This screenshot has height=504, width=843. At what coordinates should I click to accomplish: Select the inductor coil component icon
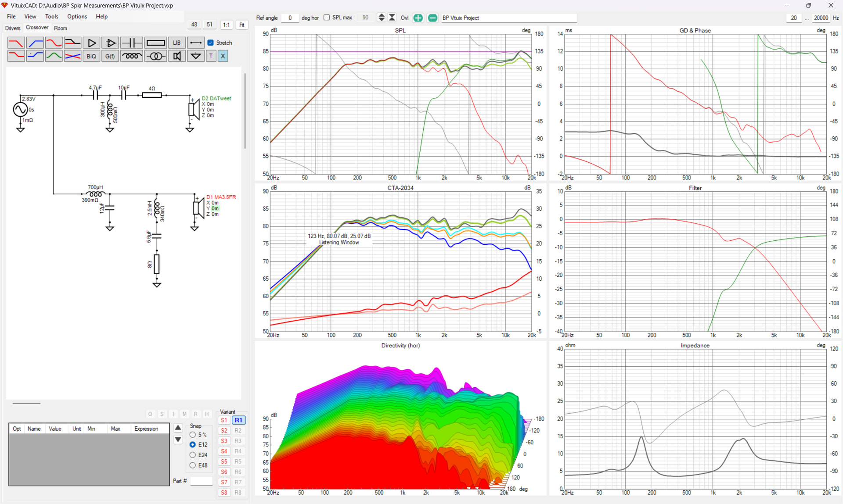tap(131, 56)
